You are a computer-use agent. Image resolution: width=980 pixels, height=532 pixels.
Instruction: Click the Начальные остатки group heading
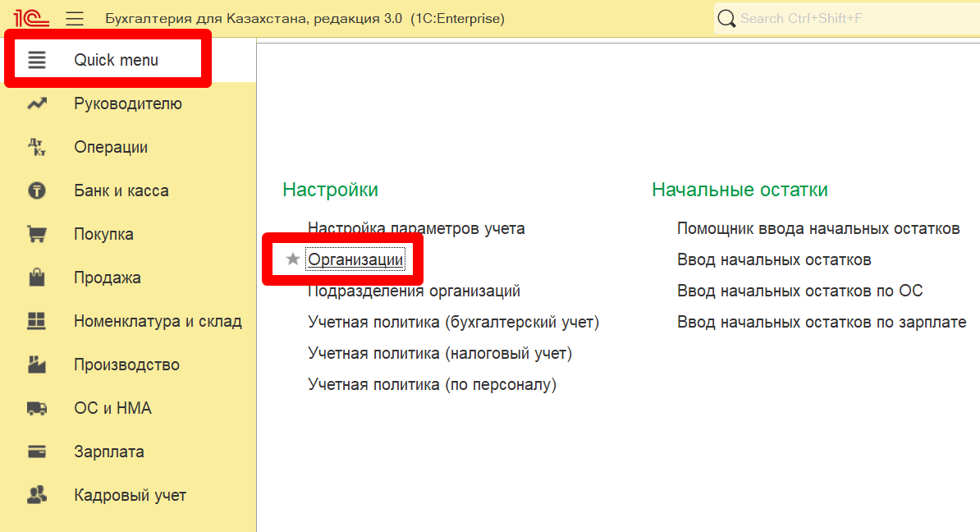(740, 190)
